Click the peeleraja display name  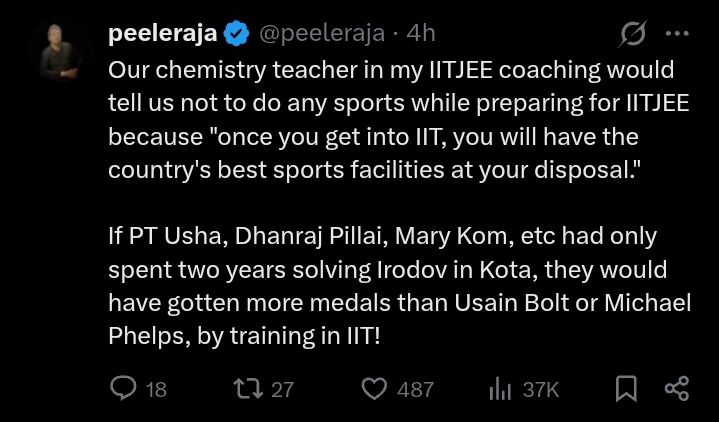tap(163, 34)
